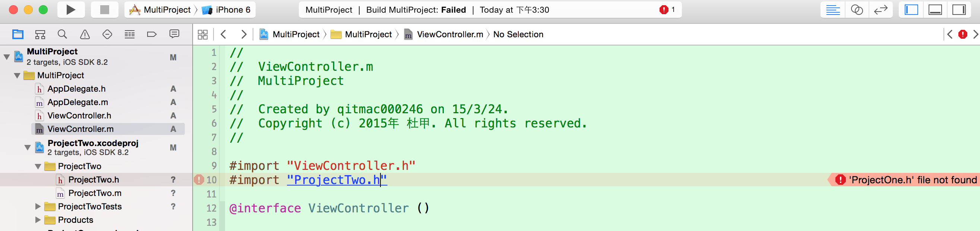This screenshot has height=231, width=980.
Task: Select AppDelegate.m in the file tree
Action: click(78, 102)
